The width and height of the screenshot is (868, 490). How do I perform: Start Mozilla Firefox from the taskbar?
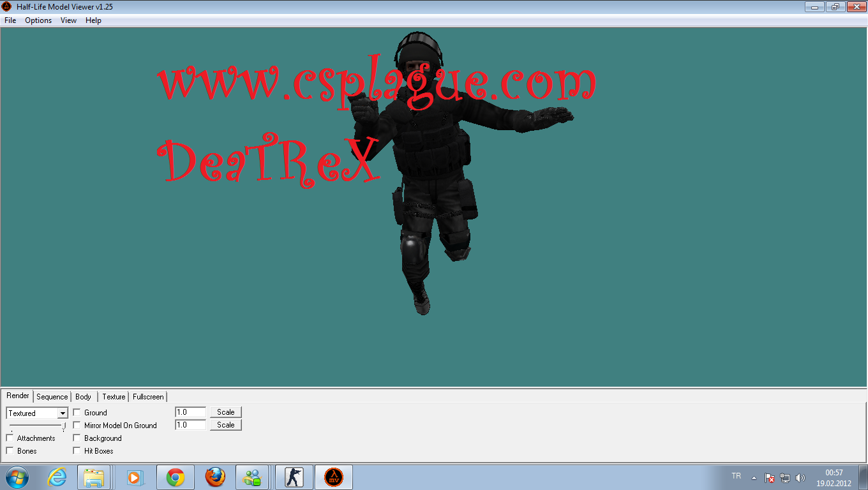coord(215,477)
